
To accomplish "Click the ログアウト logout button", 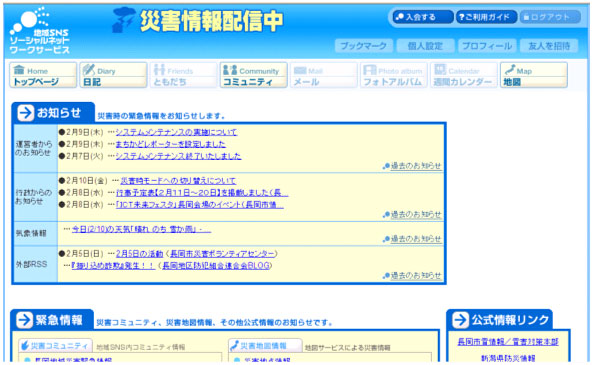I will tap(550, 17).
